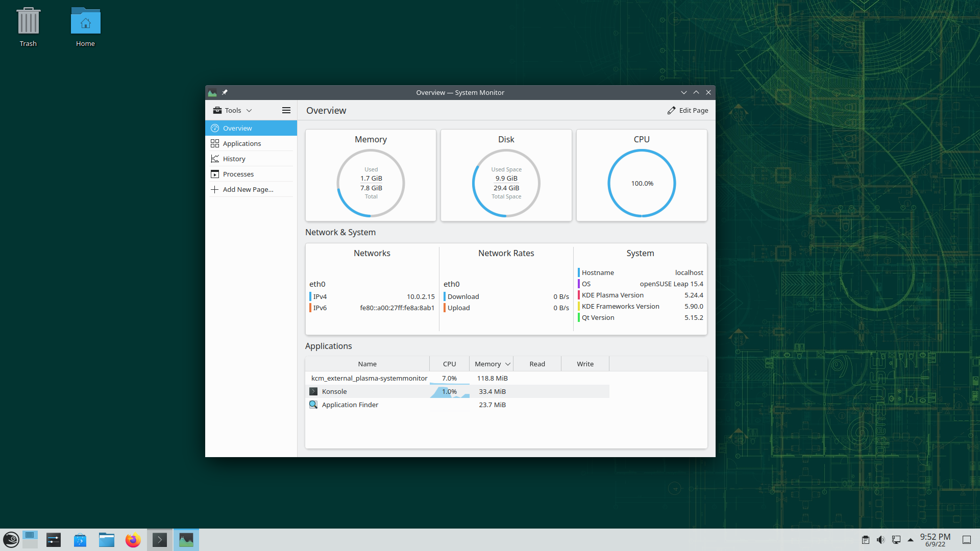Select the Konsole application row
Viewport: 980px width, 551px height.
[x=334, y=391]
